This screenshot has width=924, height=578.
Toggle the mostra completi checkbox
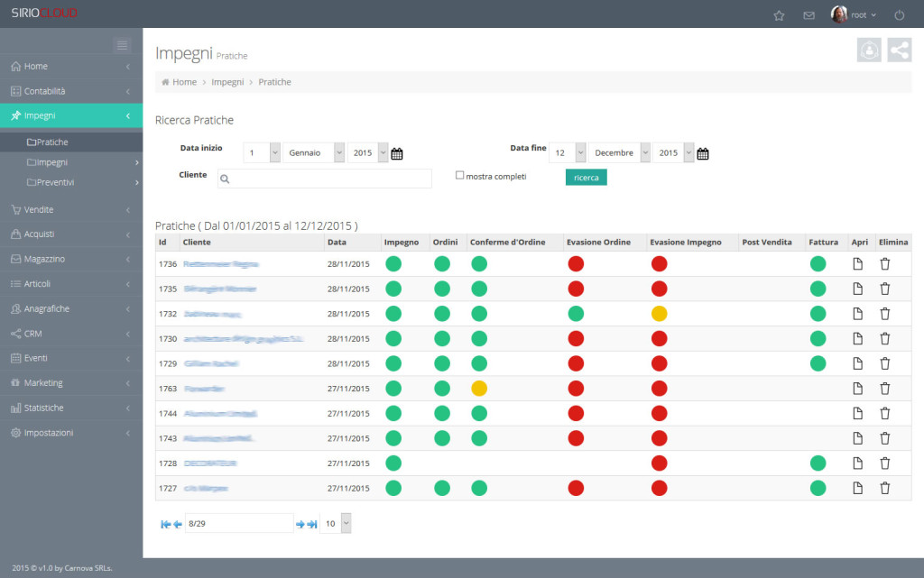pyautogui.click(x=459, y=175)
